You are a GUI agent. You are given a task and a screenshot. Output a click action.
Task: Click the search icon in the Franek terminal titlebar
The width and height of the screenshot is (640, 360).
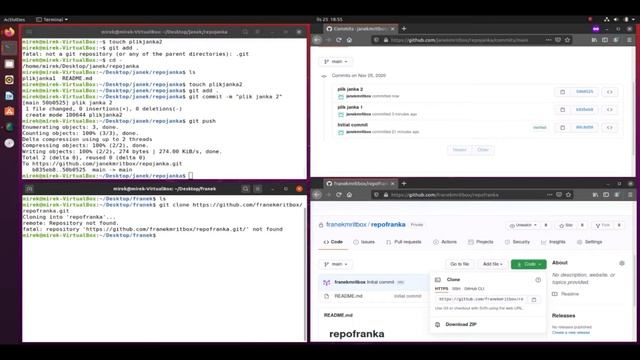click(x=245, y=189)
